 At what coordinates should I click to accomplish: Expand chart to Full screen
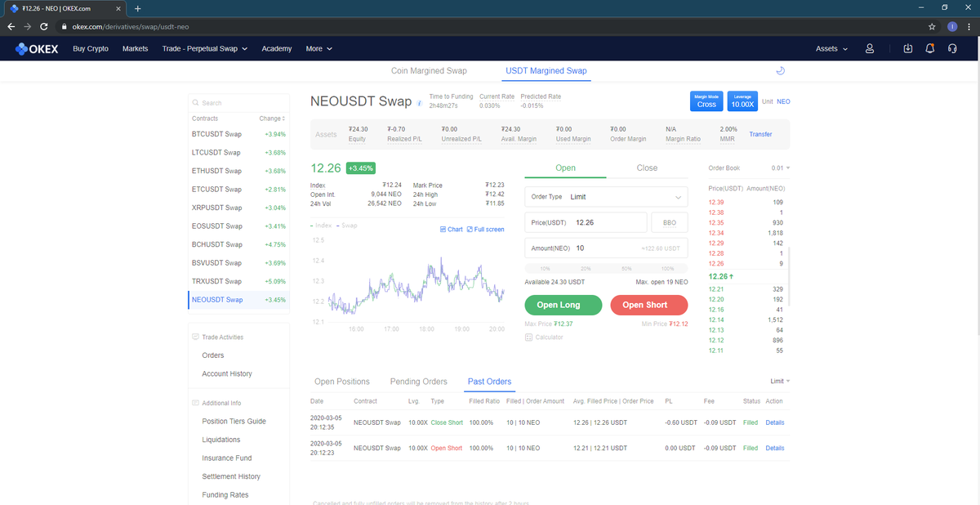point(485,230)
